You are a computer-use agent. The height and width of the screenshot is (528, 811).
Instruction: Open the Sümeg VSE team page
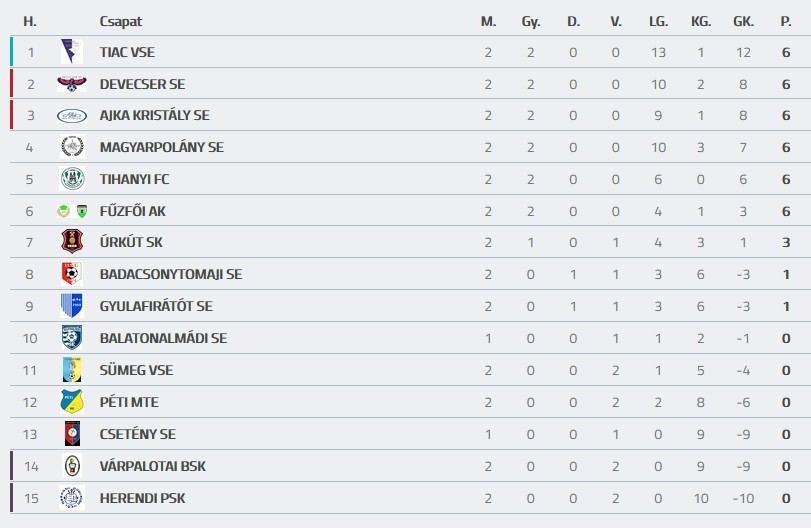coord(136,370)
